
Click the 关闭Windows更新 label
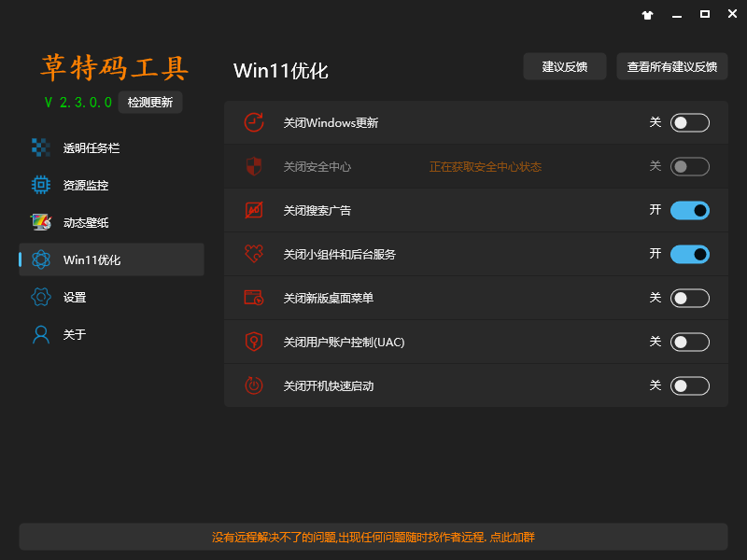pyautogui.click(x=331, y=123)
